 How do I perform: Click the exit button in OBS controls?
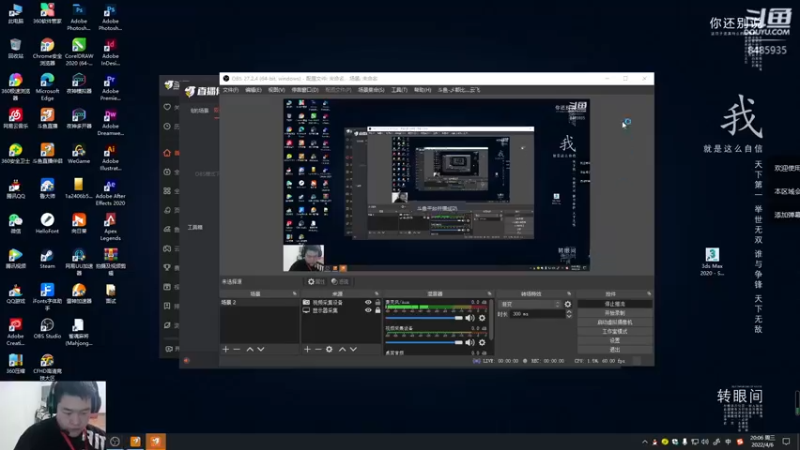click(615, 349)
